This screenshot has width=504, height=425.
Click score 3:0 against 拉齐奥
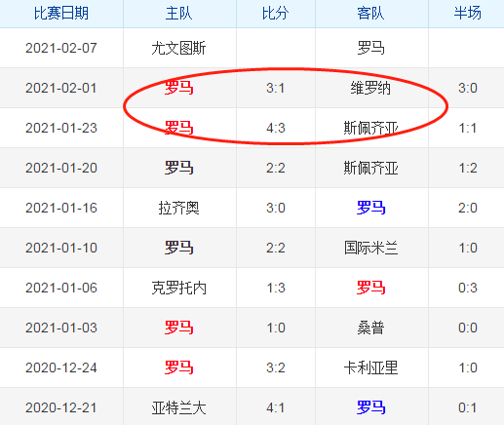276,208
